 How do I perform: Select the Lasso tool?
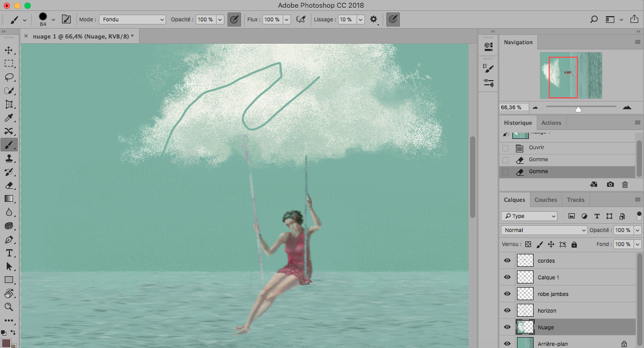9,78
